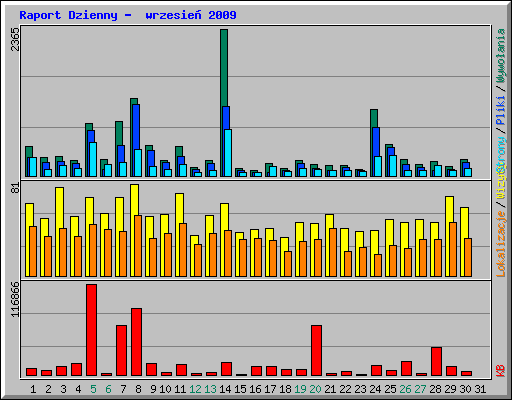Click the red KB bar above day 20
Viewport: 512px width, 400px height.
(316, 351)
